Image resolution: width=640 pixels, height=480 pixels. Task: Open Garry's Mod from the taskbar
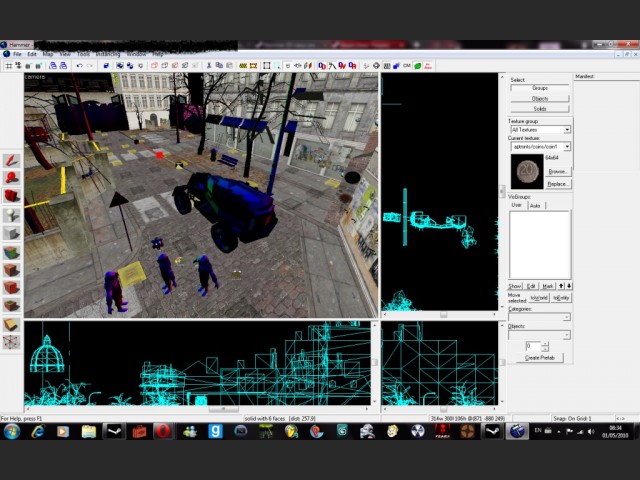tap(215, 431)
